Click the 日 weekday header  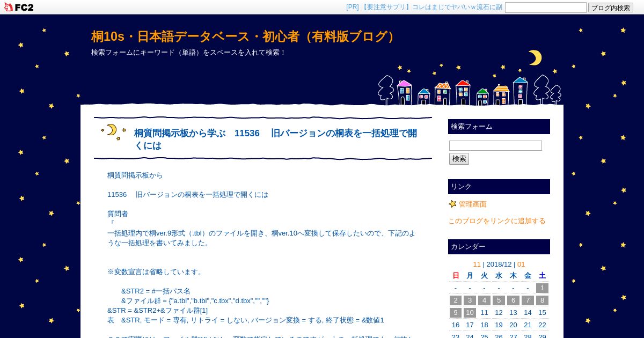[x=456, y=276]
